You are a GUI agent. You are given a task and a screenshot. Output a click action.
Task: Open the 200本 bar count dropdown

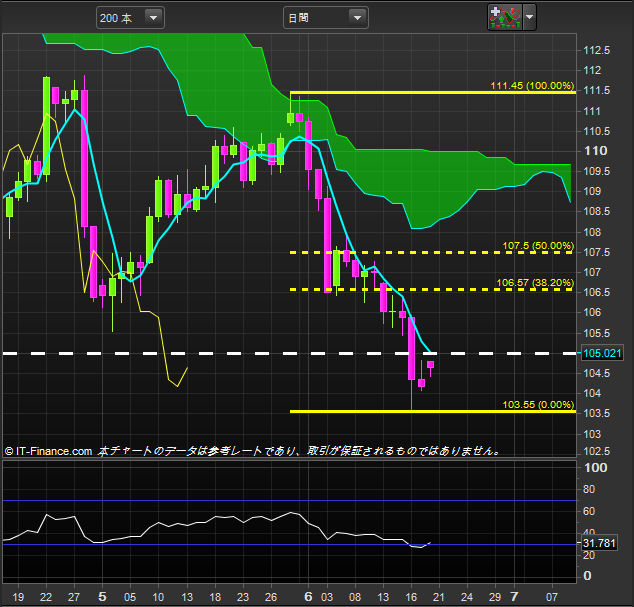click(130, 18)
